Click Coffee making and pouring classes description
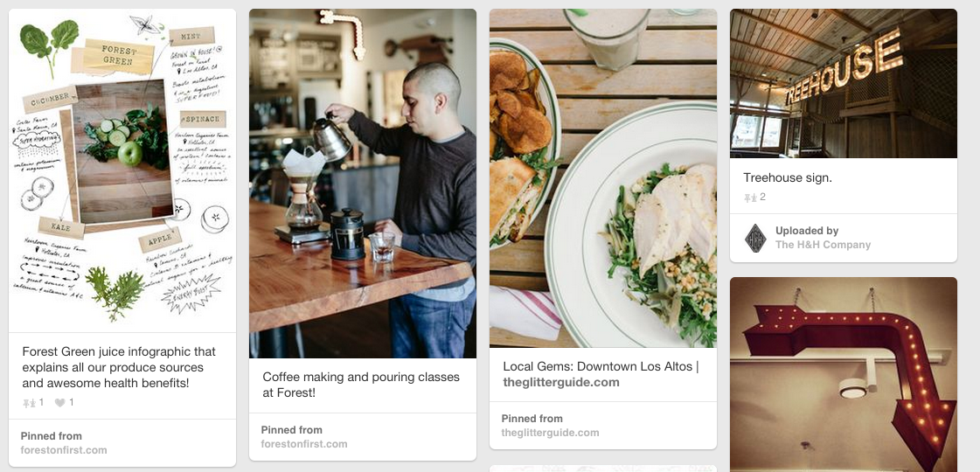980x472 pixels. [x=361, y=385]
